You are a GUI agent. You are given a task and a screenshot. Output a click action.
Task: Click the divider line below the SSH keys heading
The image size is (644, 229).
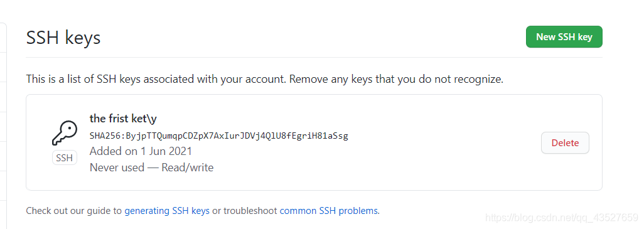pyautogui.click(x=314, y=58)
